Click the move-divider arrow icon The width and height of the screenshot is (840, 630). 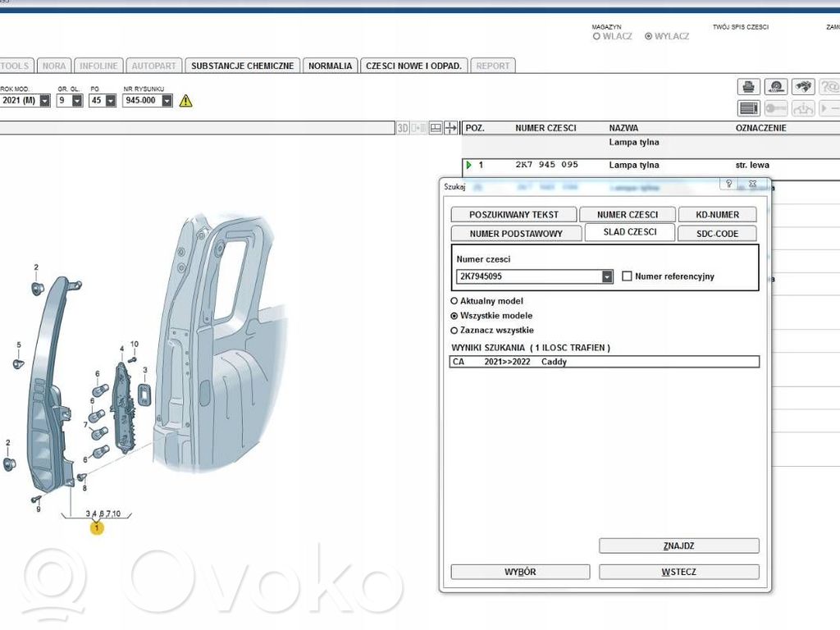451,128
